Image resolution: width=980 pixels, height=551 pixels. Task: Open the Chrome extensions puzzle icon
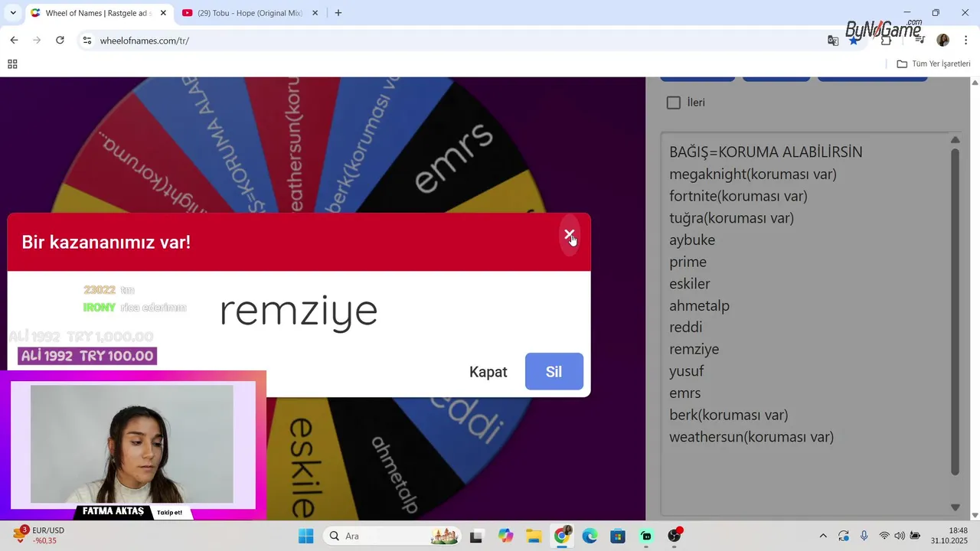(887, 41)
